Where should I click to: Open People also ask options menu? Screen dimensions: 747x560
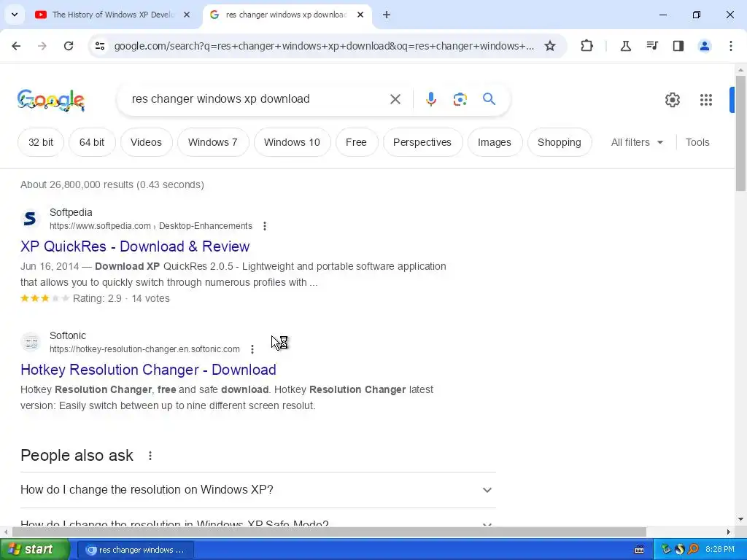pos(150,456)
